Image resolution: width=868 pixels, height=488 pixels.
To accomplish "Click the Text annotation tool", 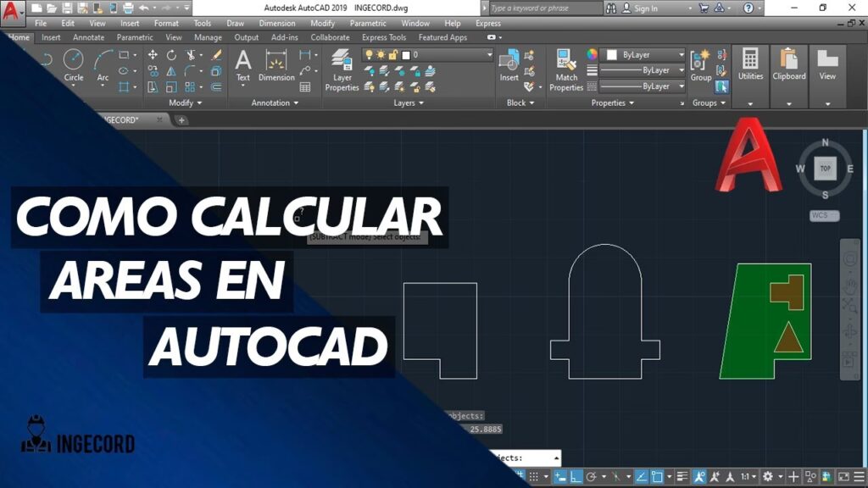I will pos(243,65).
